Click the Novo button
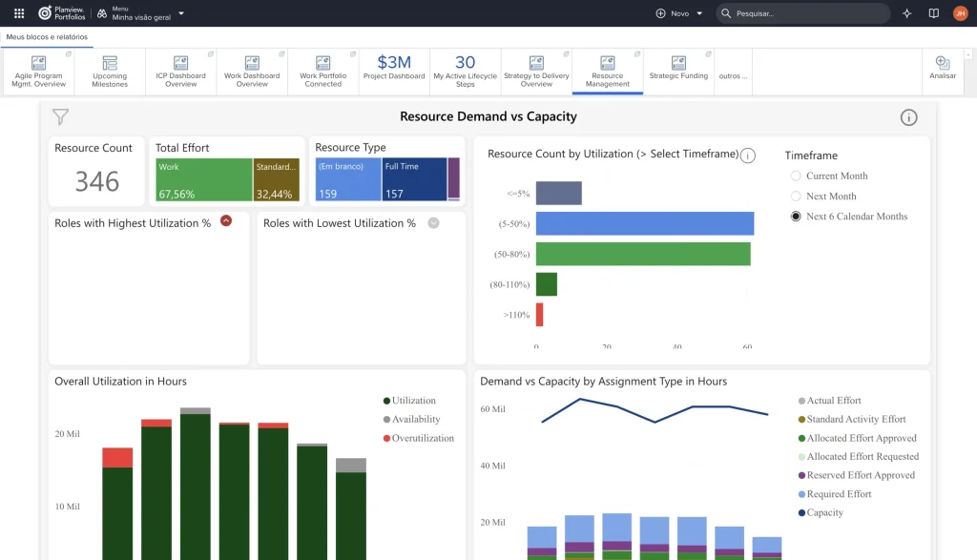977x560 pixels. pyautogui.click(x=673, y=13)
